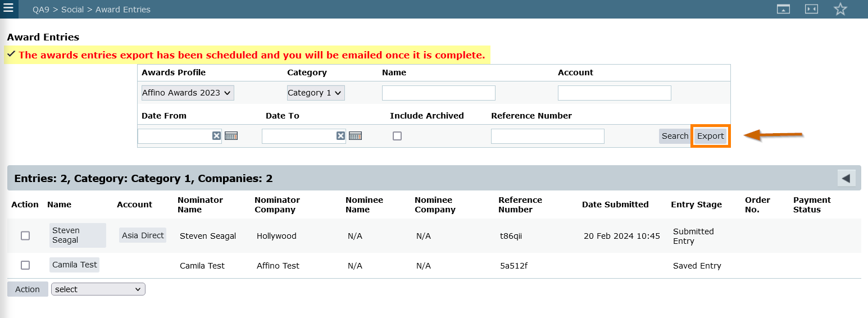Viewport: 868px width, 318px height.
Task: Open the Asia Direct account link
Action: [x=143, y=235]
